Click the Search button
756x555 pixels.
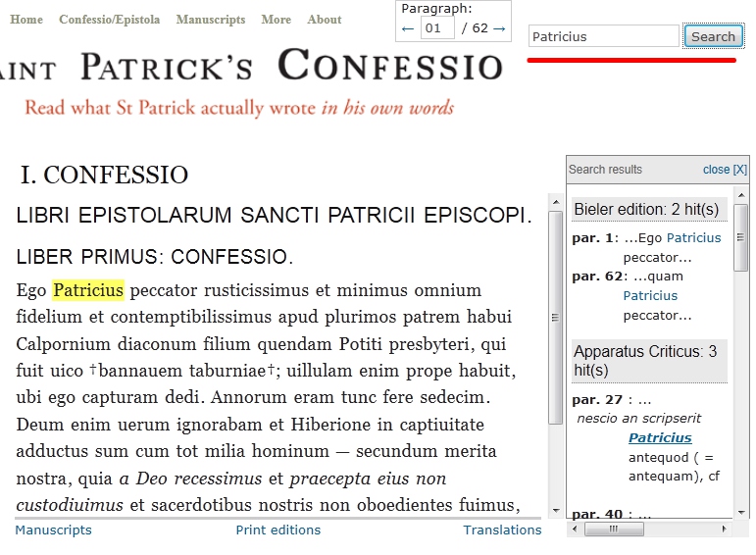click(x=713, y=36)
